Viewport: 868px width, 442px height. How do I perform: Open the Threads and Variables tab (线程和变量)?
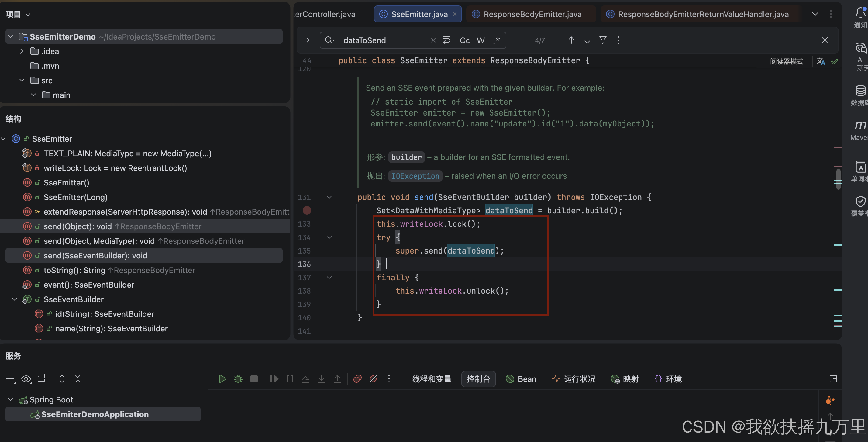[x=432, y=379]
